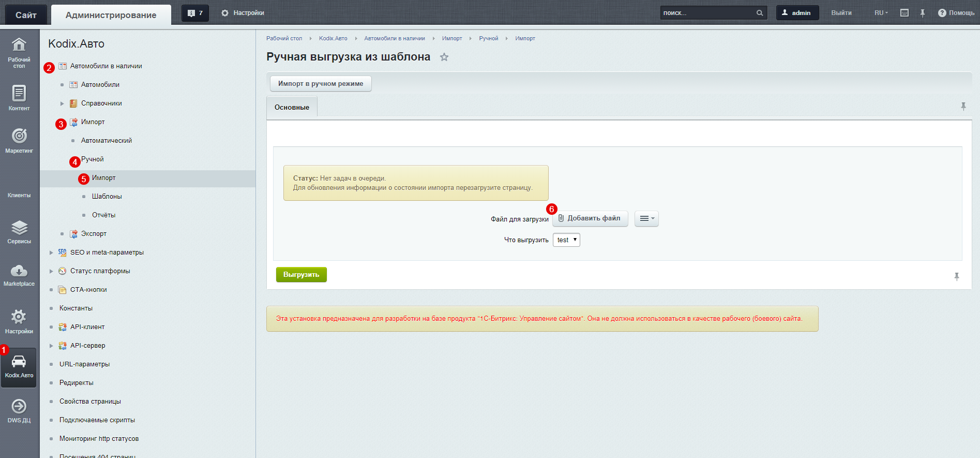Click the Автомобили в наличии tree icon
Screen dimensions: 980x458
pyautogui.click(x=63, y=66)
